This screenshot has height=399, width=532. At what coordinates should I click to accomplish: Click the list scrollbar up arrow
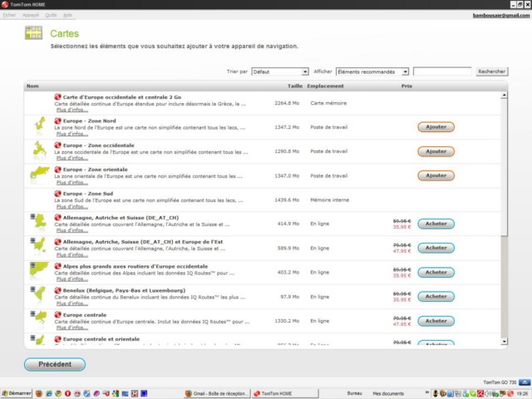505,96
